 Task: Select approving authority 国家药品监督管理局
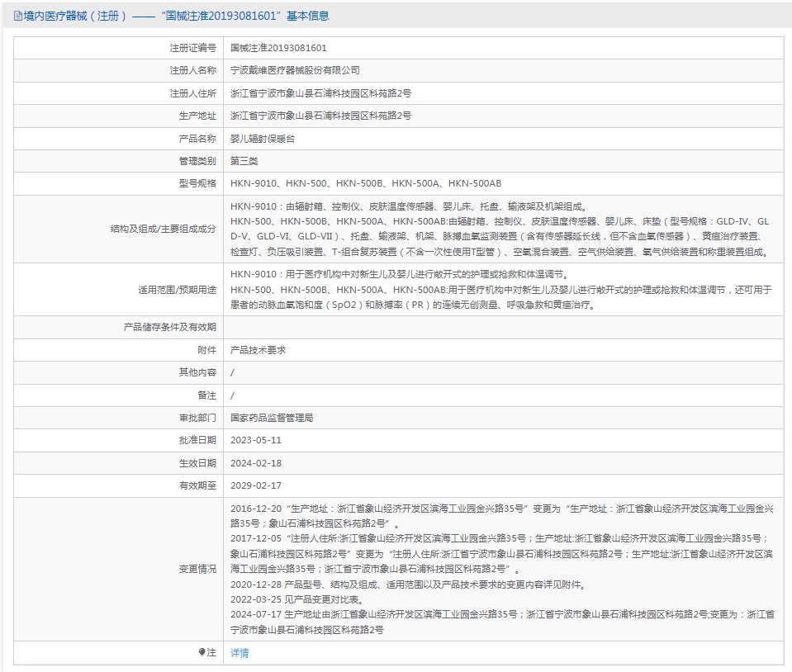pyautogui.click(x=272, y=418)
